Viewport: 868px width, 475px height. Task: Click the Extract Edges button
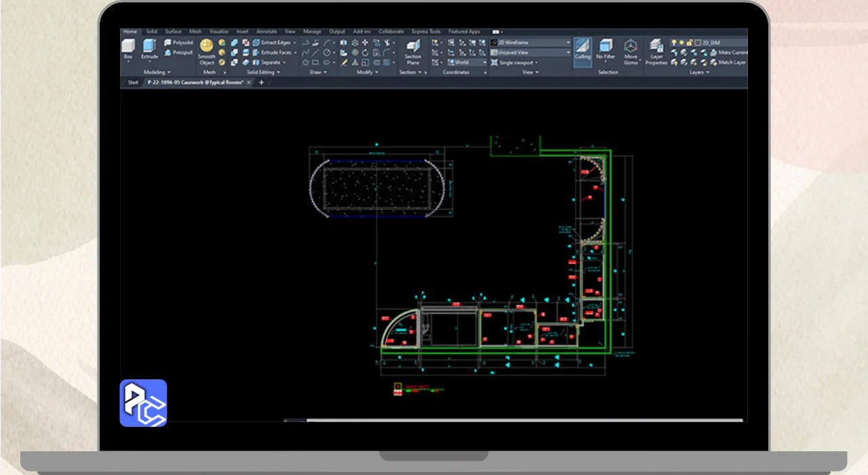(x=271, y=42)
